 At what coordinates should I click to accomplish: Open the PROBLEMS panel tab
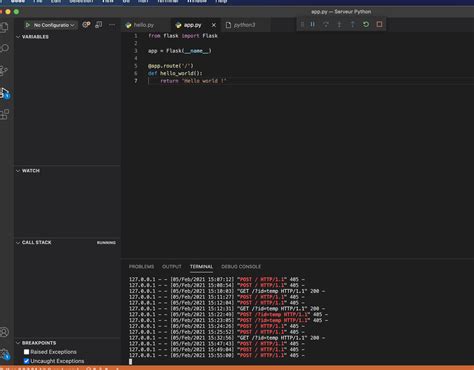(x=141, y=267)
